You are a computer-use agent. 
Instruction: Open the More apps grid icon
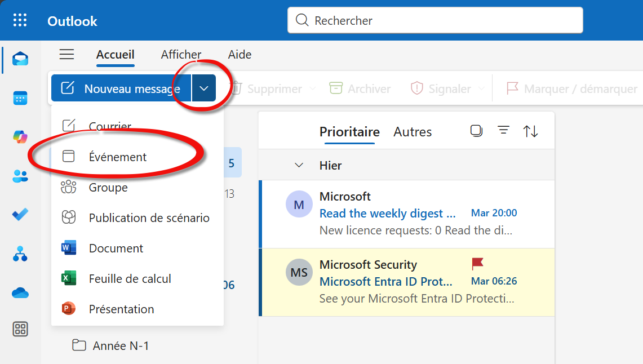pos(20,329)
